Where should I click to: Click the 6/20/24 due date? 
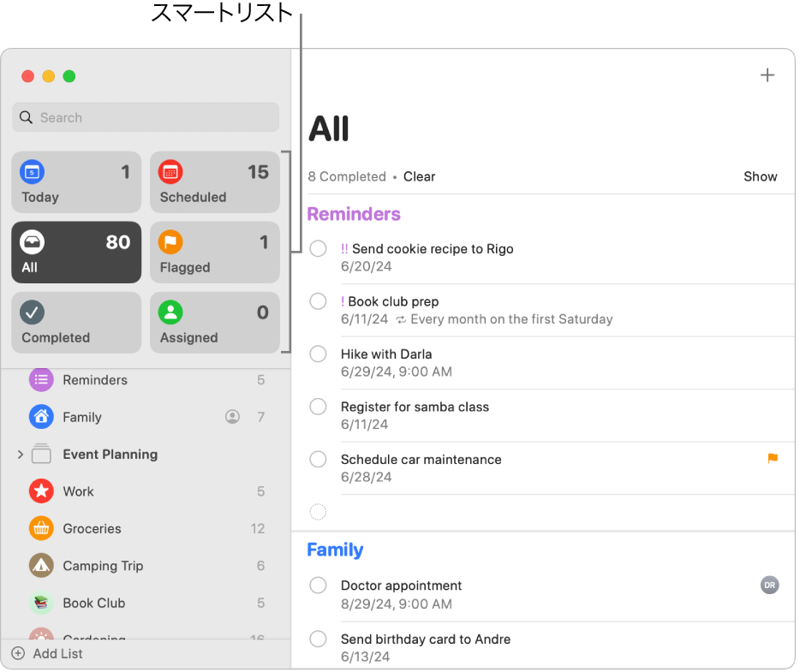(x=367, y=266)
